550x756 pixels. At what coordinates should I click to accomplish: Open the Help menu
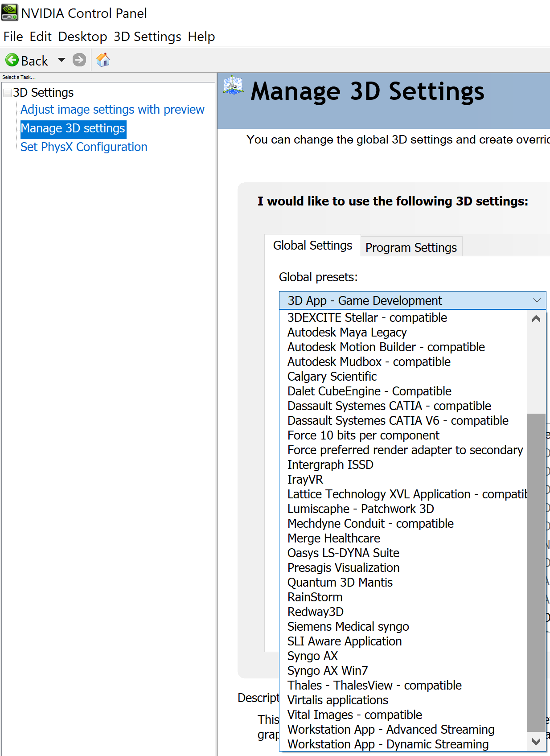(201, 37)
